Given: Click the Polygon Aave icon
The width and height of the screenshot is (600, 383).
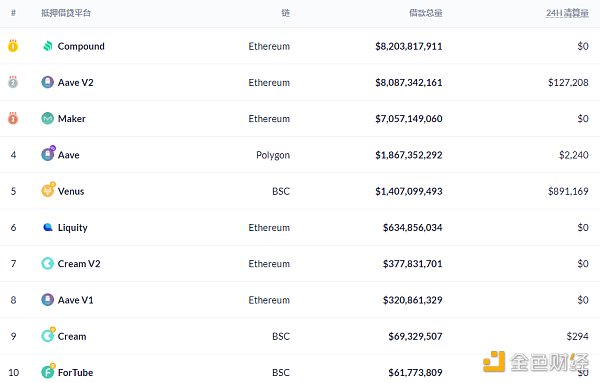Looking at the screenshot, I should tap(48, 154).
